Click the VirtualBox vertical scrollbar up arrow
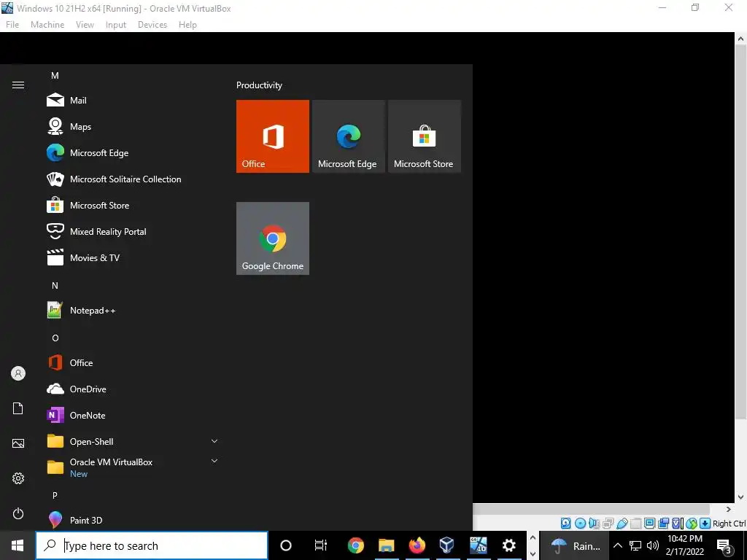The width and height of the screenshot is (747, 560). pos(741,39)
